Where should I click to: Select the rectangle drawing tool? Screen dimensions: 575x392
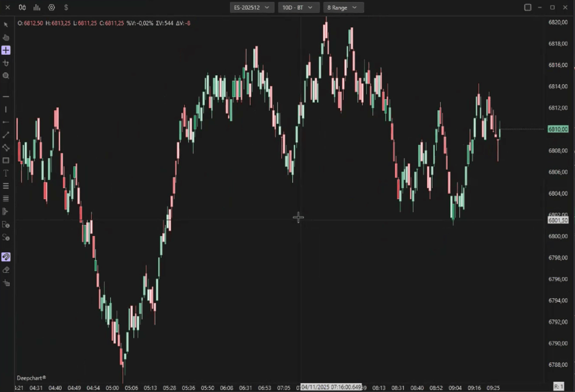6,160
